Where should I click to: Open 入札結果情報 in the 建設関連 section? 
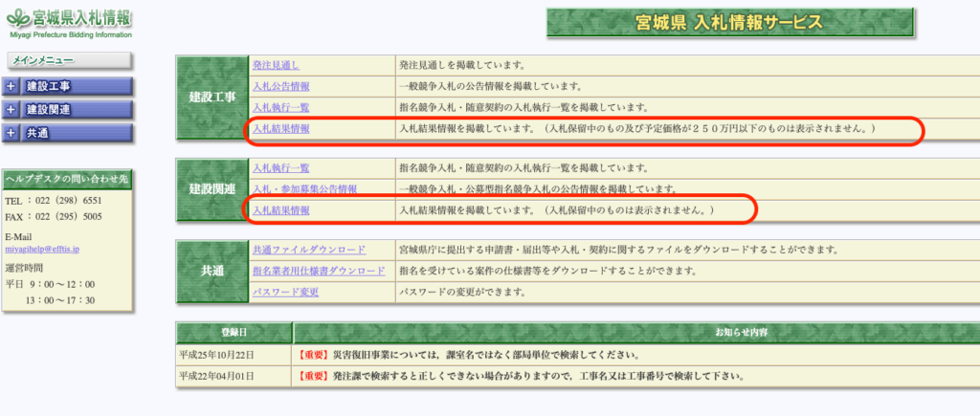click(x=280, y=209)
